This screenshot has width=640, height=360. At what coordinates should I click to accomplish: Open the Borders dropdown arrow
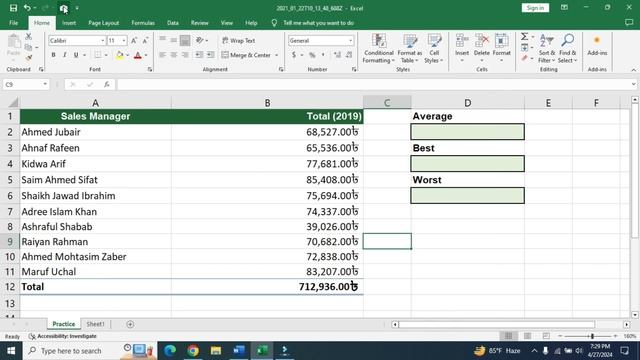(x=106, y=55)
